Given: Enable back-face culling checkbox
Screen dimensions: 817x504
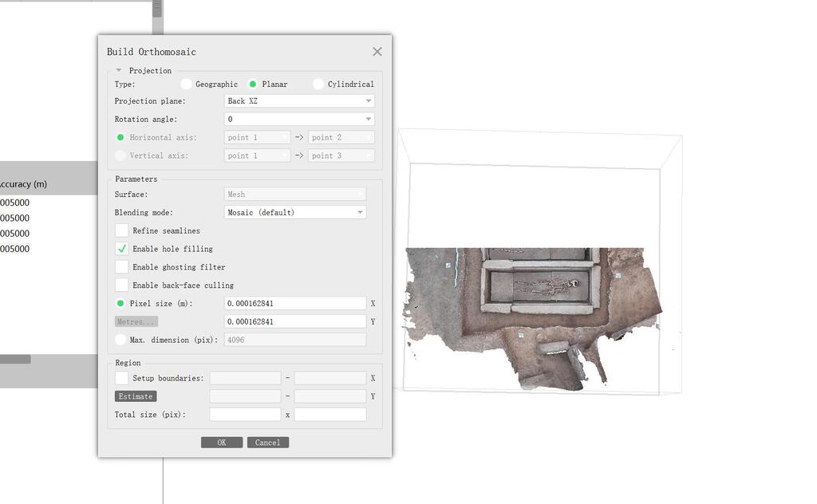Looking at the screenshot, I should point(122,285).
